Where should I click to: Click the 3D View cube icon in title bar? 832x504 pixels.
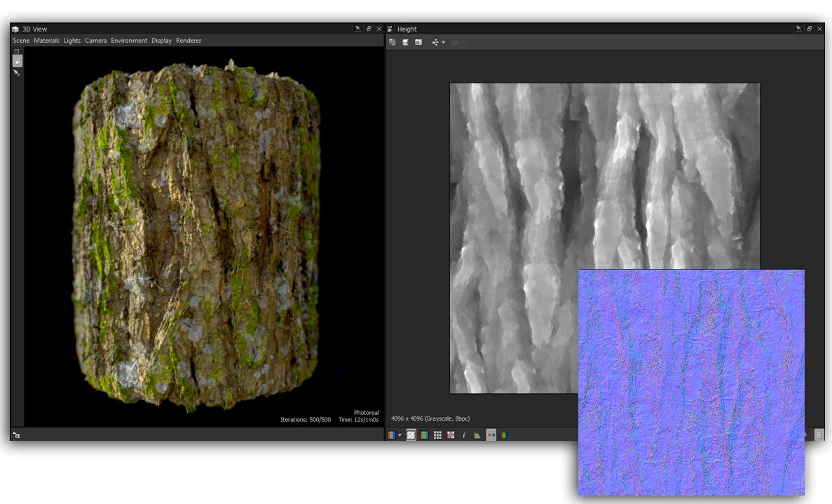tap(15, 29)
